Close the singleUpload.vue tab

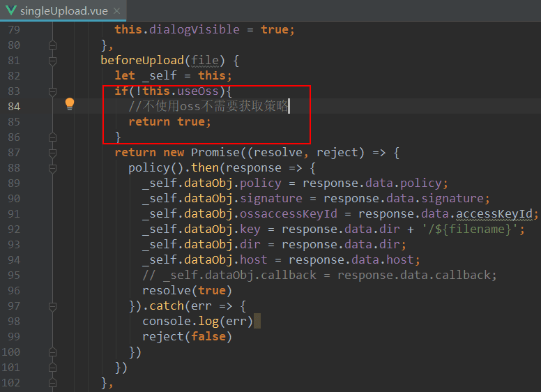[117, 11]
